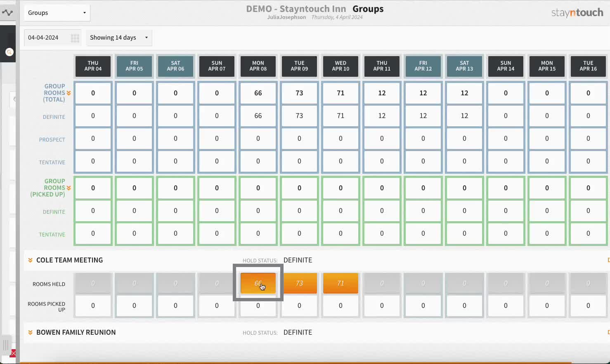Select the THU APR 04 column header
Viewport: 610px width, 364px height.
point(93,66)
